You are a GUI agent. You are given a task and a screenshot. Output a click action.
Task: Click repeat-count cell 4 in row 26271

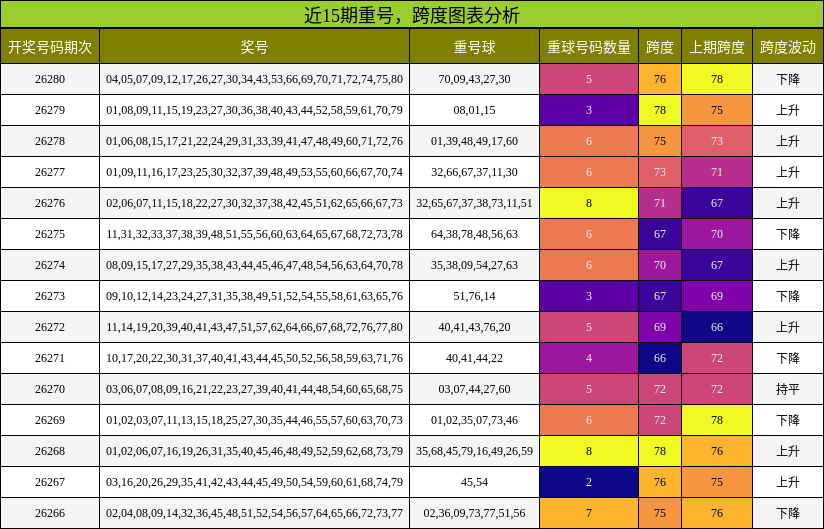pyautogui.click(x=589, y=358)
